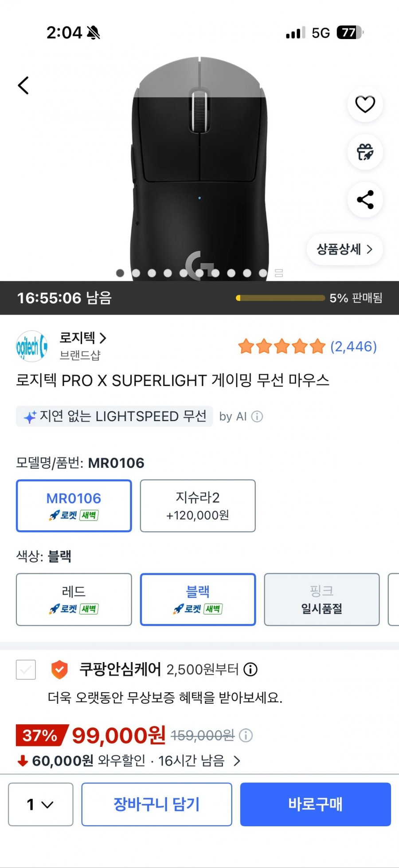Tap info icon beside original price 159,000원
The height and width of the screenshot is (868, 399).
246,736
